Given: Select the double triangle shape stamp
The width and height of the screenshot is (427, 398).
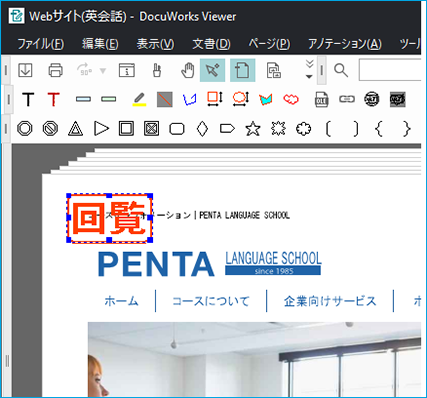Looking at the screenshot, I should (x=75, y=128).
